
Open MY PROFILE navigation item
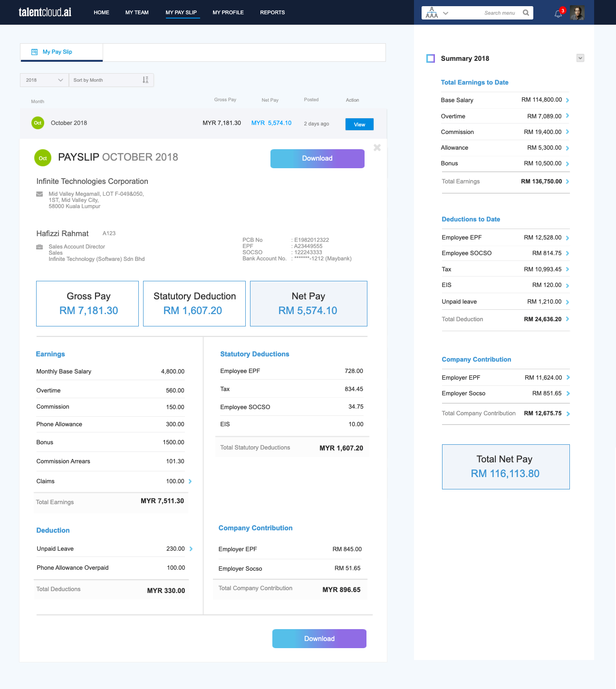[228, 12]
